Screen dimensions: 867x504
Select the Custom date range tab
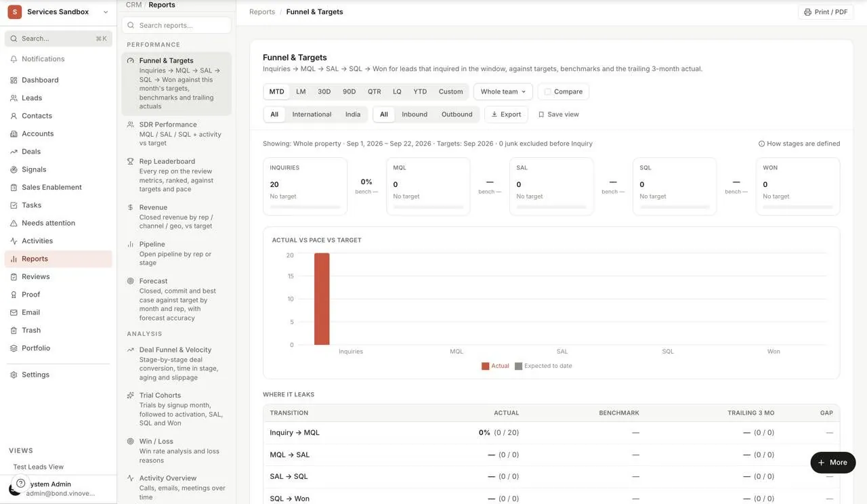(450, 91)
